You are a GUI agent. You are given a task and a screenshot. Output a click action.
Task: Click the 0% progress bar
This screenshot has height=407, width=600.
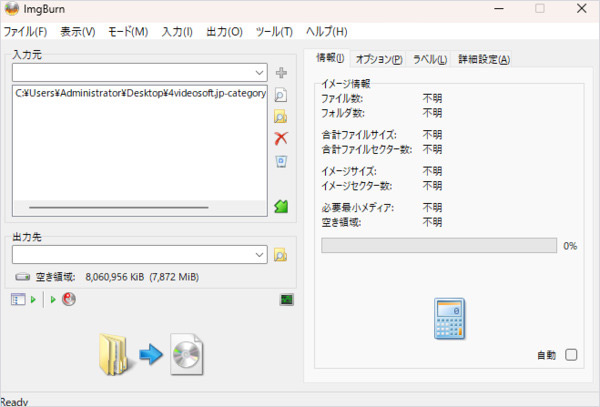point(439,246)
